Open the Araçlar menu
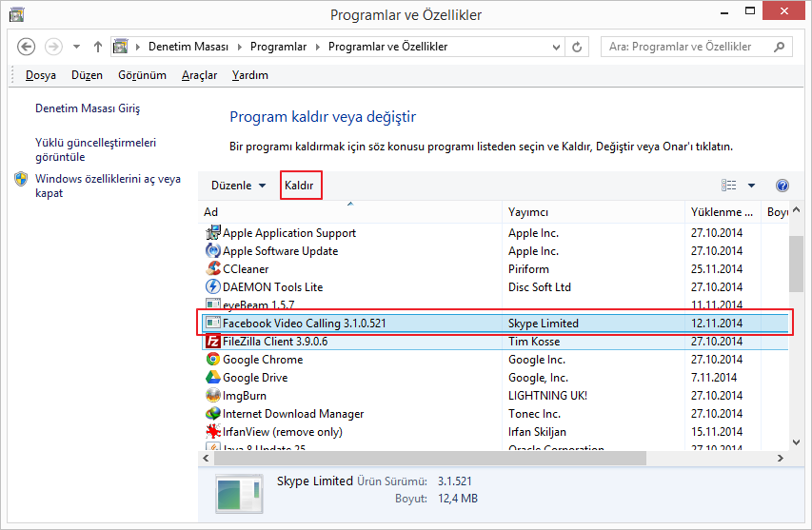This screenshot has width=812, height=530. click(x=199, y=75)
